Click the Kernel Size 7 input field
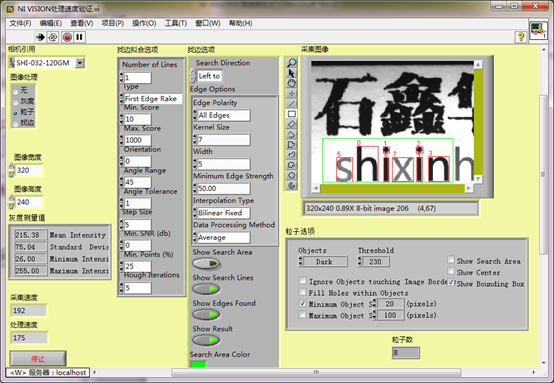Viewport: 554px width, 383px height. pos(224,140)
